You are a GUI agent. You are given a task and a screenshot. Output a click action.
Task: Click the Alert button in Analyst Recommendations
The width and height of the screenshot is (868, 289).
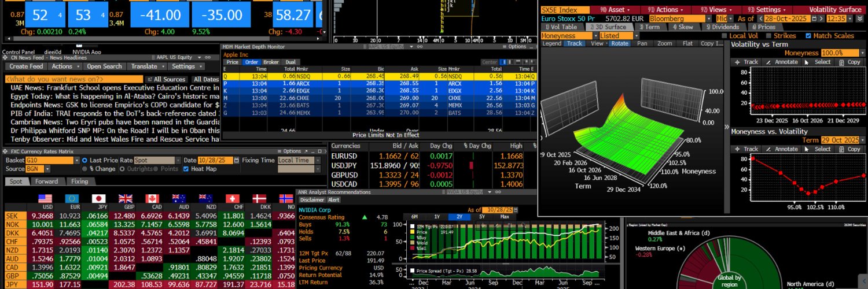pos(334,200)
